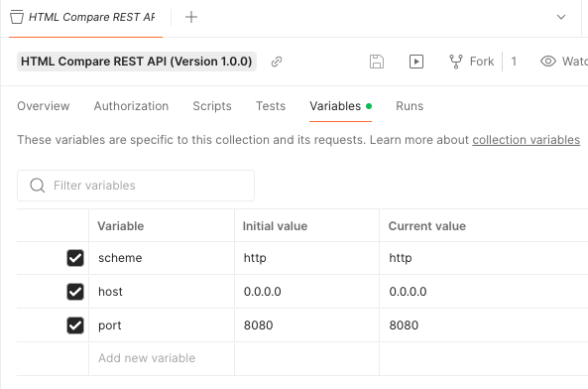Click the save collection floppy disk icon
The image size is (588, 389).
click(x=377, y=62)
